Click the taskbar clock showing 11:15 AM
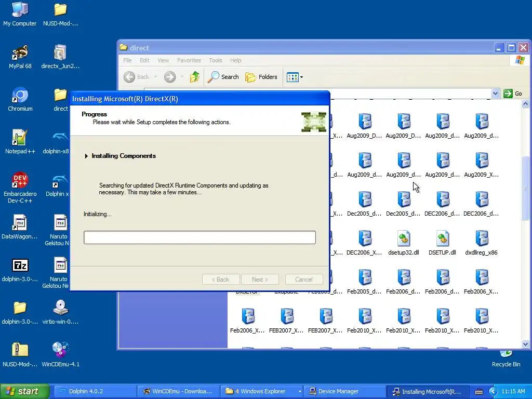 [513, 392]
